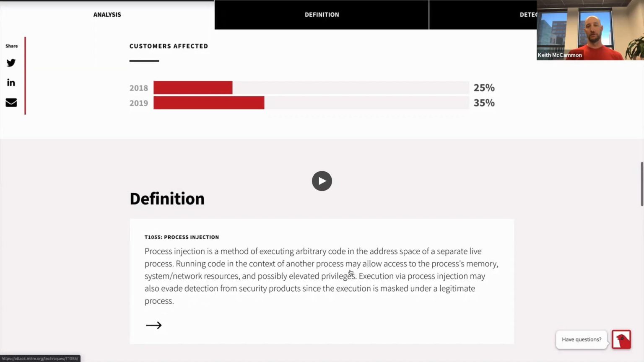
Task: Click the 25% percentage label
Action: [484, 88]
